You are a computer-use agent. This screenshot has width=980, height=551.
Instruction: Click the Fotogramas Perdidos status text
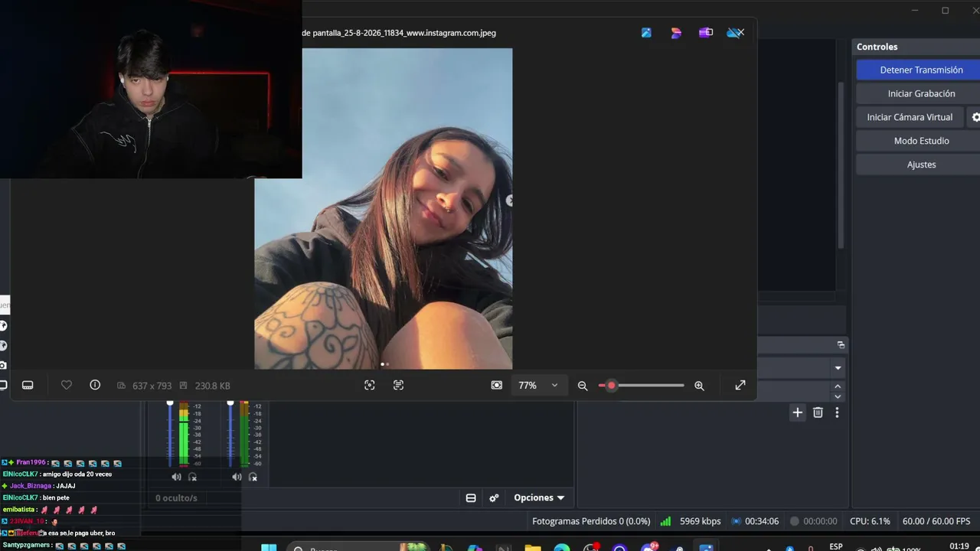(x=591, y=521)
